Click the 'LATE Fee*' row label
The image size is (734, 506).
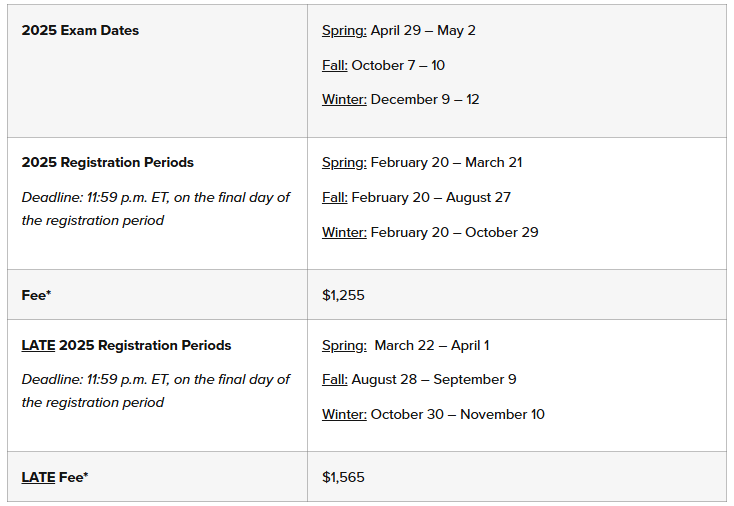tap(55, 477)
